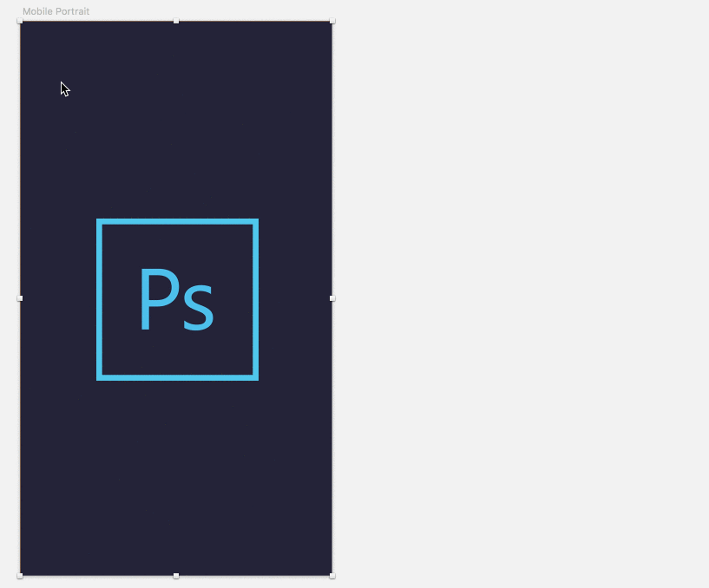This screenshot has height=588, width=709.
Task: Click bottom edge of blue logo frame
Action: [x=177, y=378]
